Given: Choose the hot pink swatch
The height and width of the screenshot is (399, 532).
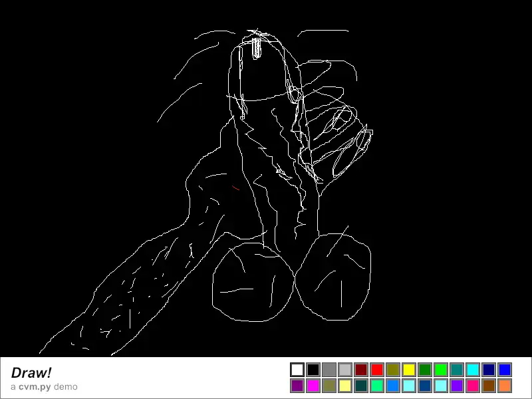Looking at the screenshot, I should click(x=473, y=386).
